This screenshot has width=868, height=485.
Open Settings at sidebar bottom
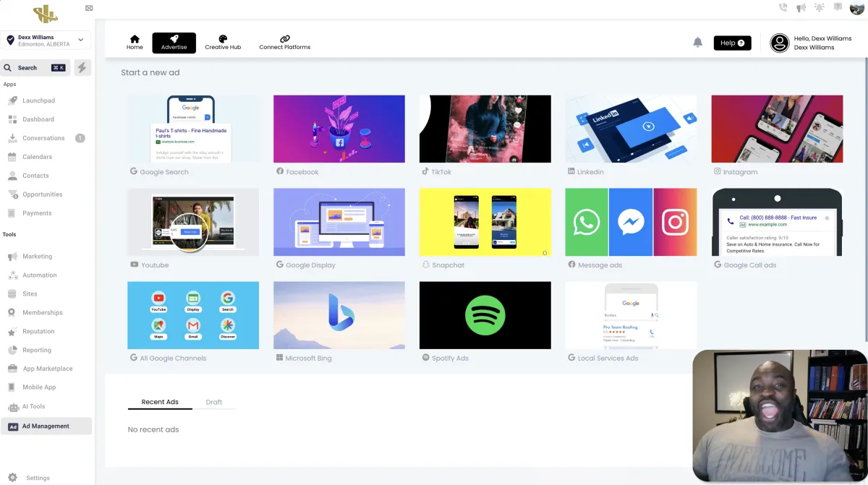pyautogui.click(x=30, y=478)
